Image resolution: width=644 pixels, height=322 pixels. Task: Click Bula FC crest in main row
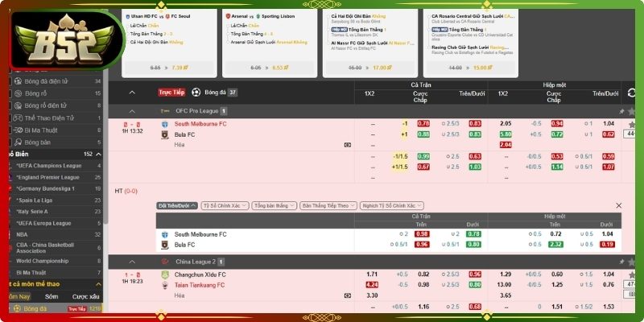point(165,134)
